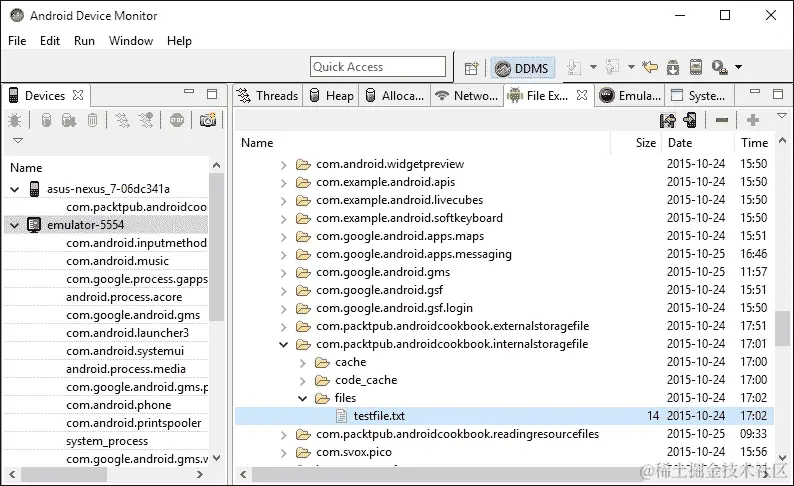Click the Start Method Profiling icon
Screen dimensions: 794x486
(146, 120)
